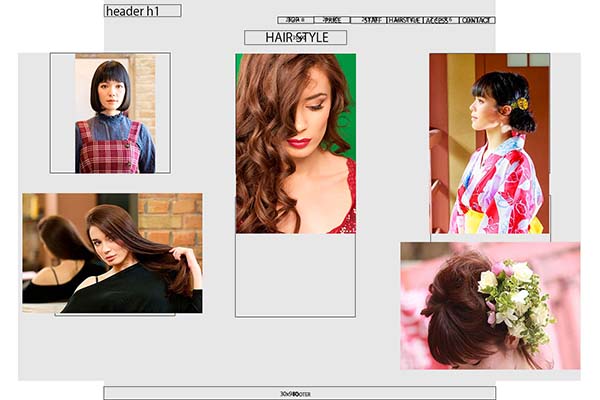Viewport: 600px width, 400px height.
Task: Go to the STAFF menu item
Action: (368, 20)
